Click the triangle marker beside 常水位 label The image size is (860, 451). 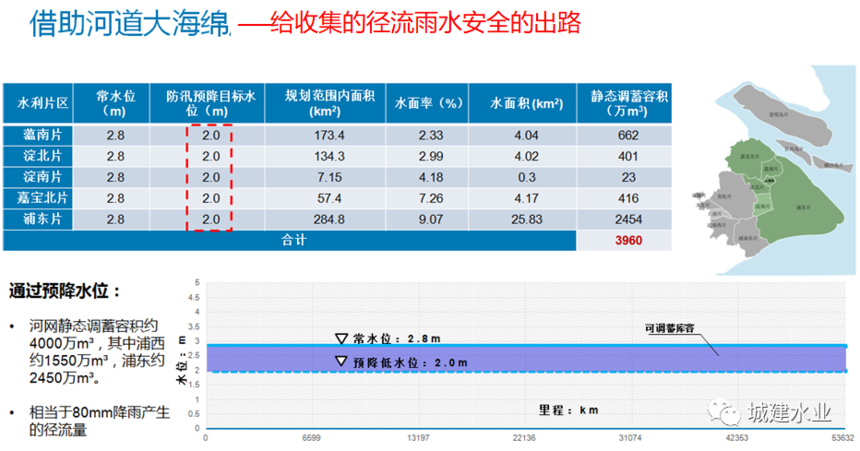point(341,339)
